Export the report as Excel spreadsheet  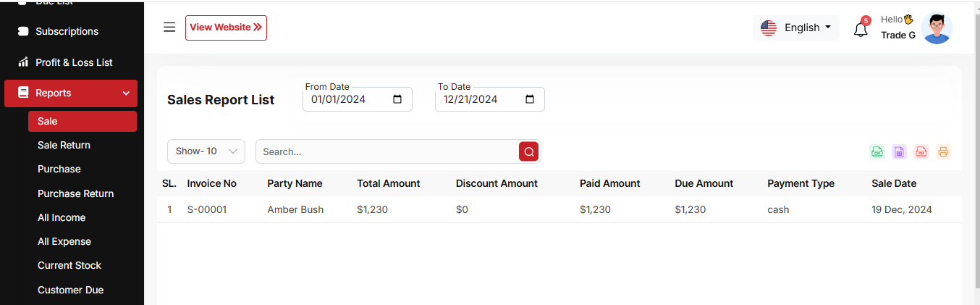pos(899,151)
